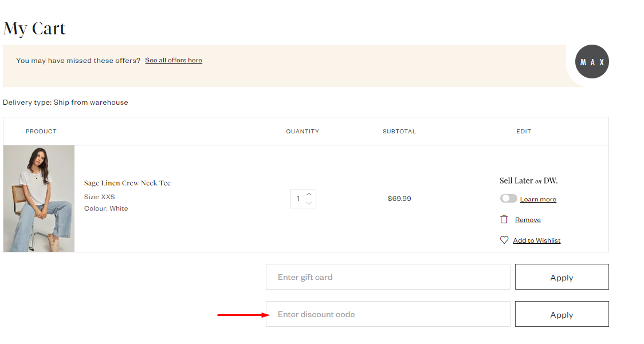Click the quantity number field
Viewport: 644px width, 344px height.
(x=298, y=199)
